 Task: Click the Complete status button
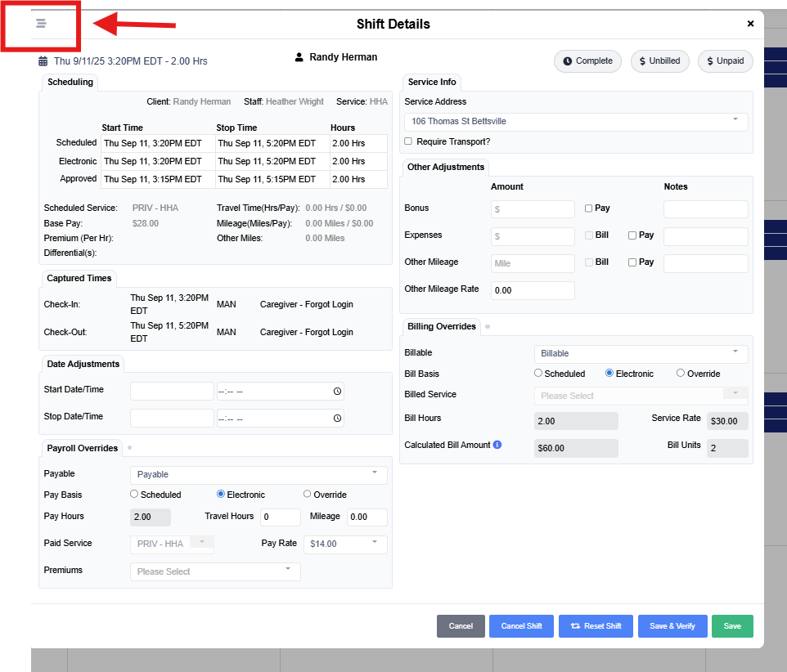587,61
